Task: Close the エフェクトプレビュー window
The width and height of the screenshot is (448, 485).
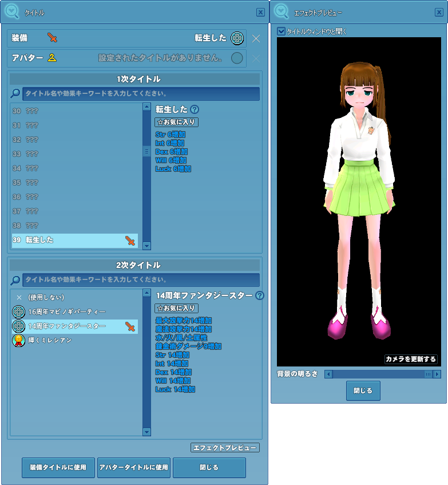Action: pos(439,12)
